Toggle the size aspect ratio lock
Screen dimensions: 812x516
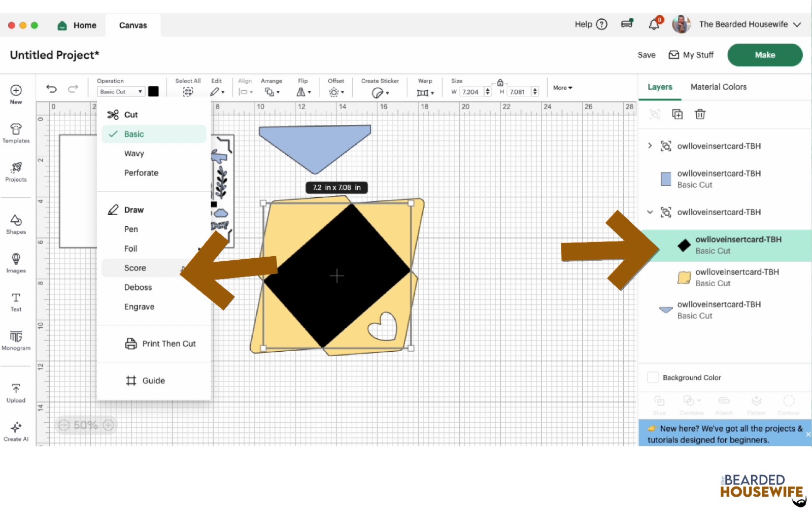coord(500,82)
